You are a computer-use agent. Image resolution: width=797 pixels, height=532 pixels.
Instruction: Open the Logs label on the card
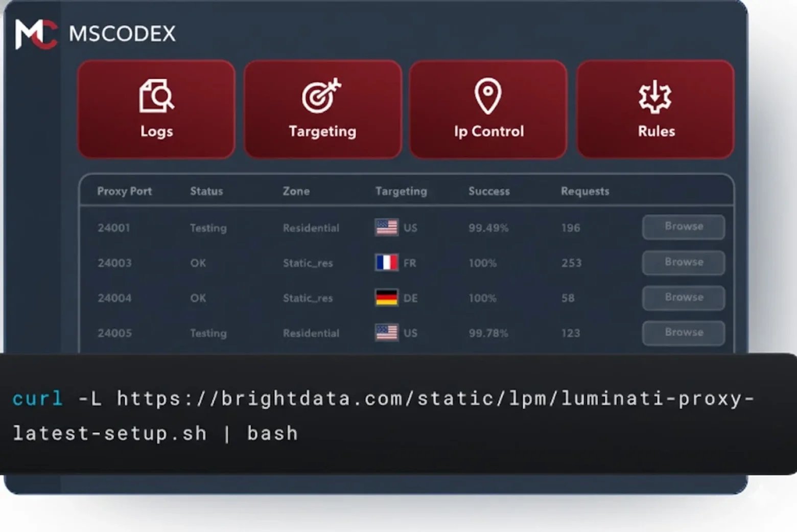click(x=156, y=131)
